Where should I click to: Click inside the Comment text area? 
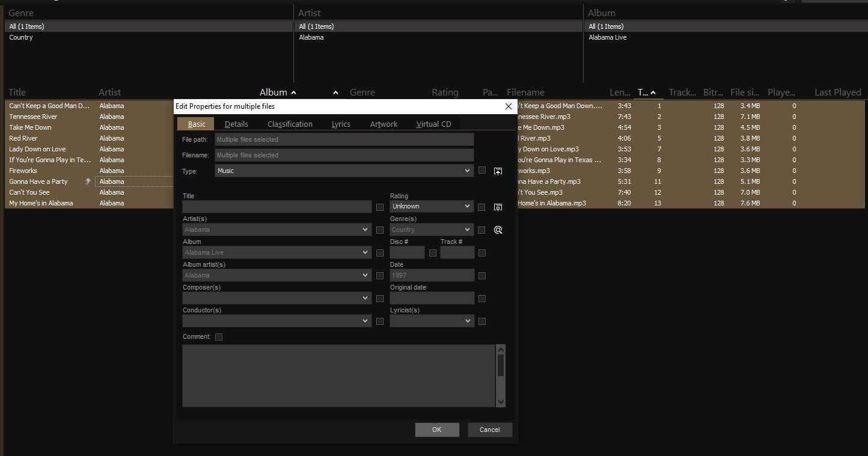[x=339, y=375]
